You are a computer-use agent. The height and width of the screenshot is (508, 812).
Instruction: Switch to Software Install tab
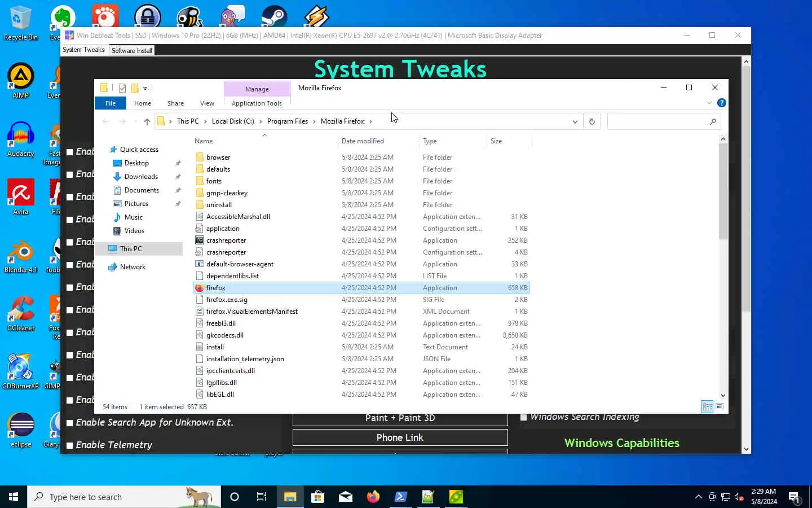point(131,50)
